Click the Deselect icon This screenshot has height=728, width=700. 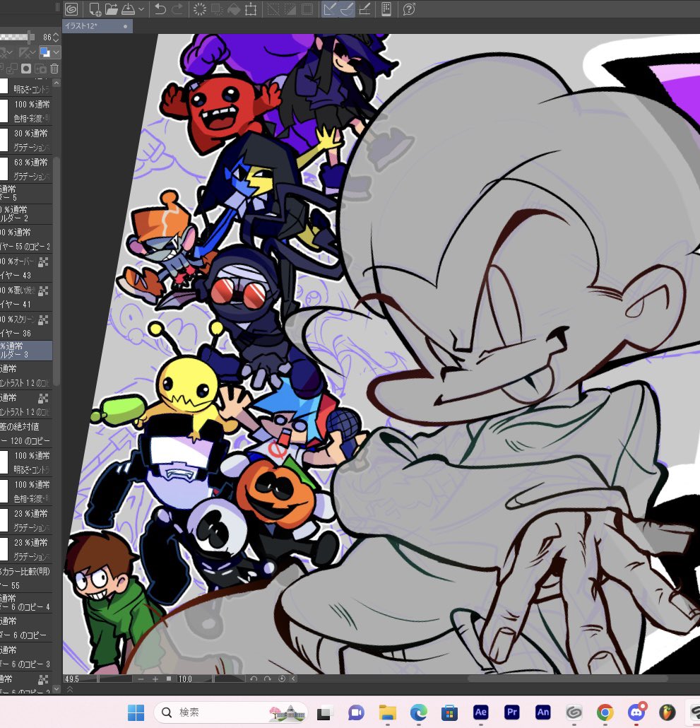coord(273,8)
